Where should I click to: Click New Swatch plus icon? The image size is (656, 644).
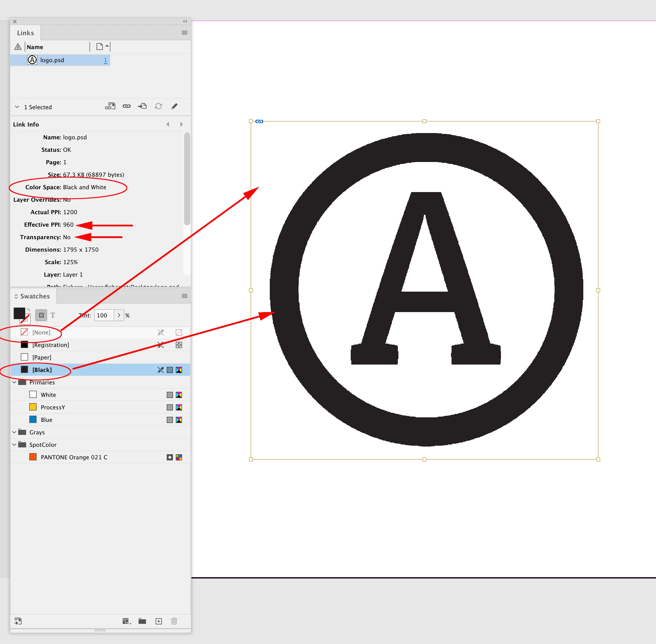[x=159, y=621]
